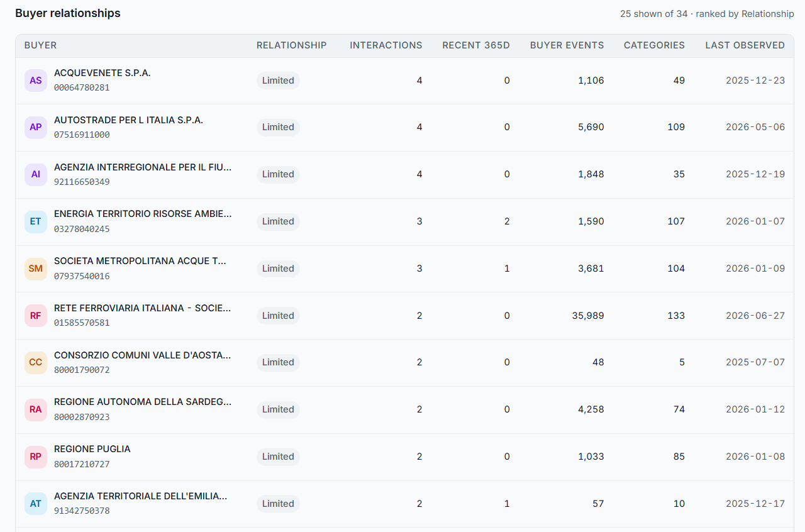Open buyer RETE FERROVIARIA ITALIANA
The width and height of the screenshot is (805, 532).
tap(143, 308)
